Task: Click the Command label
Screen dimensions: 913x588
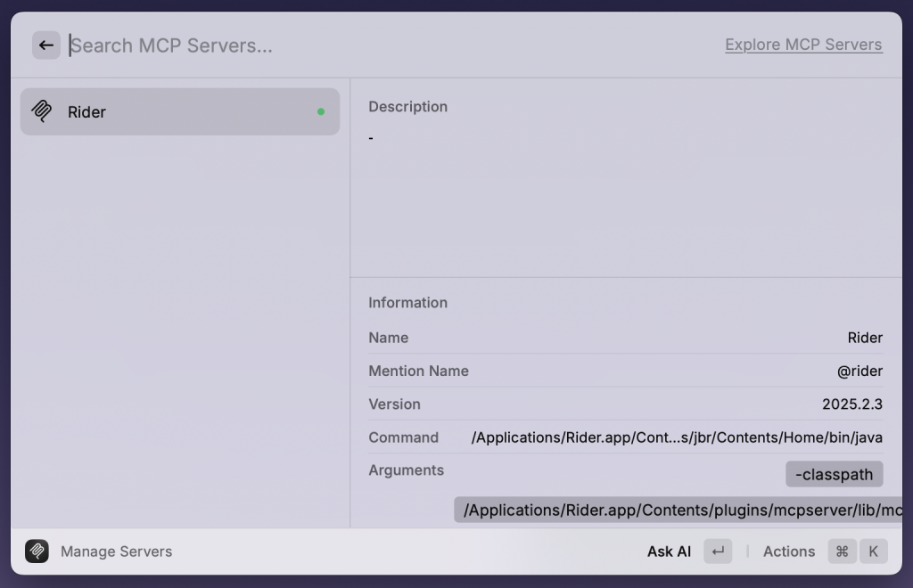Action: (x=403, y=437)
